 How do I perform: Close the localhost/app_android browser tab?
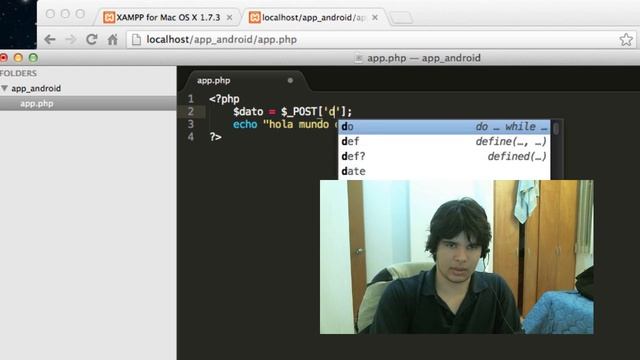(375, 18)
